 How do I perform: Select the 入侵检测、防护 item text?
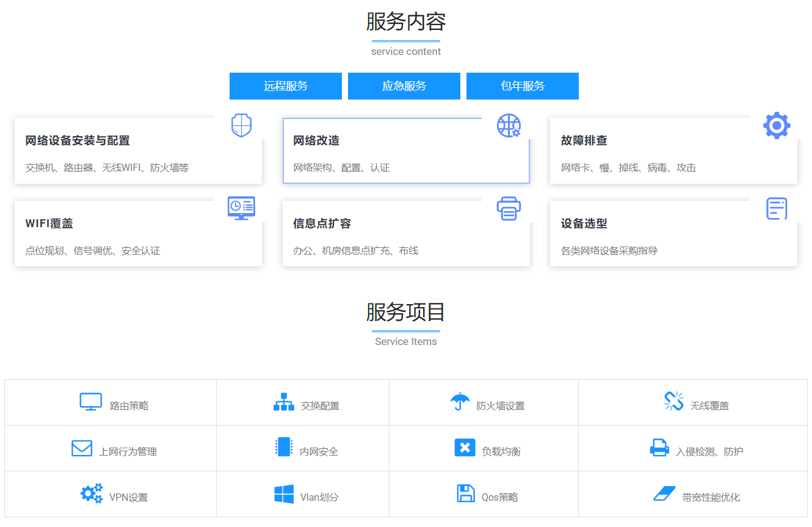709,452
